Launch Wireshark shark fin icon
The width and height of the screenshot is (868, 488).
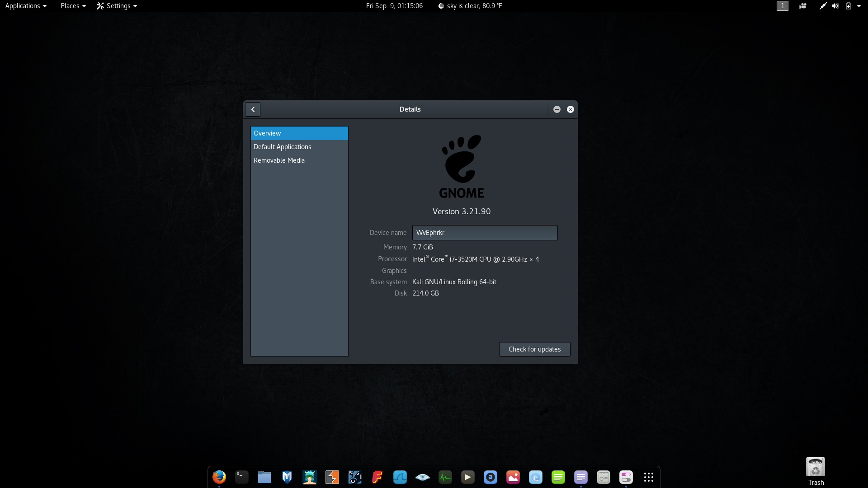click(400, 477)
